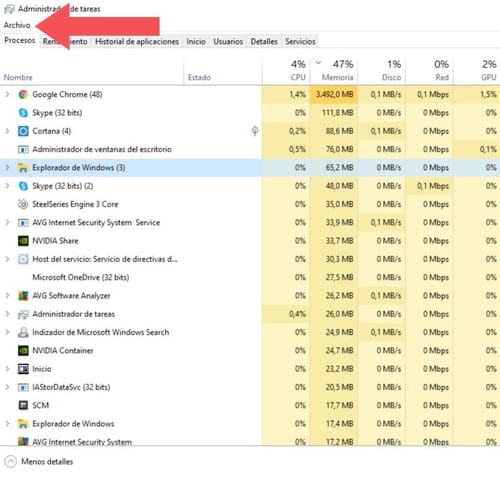The height and width of the screenshot is (477, 500).
Task: Click the 111,8 MB memory value
Action: (337, 113)
